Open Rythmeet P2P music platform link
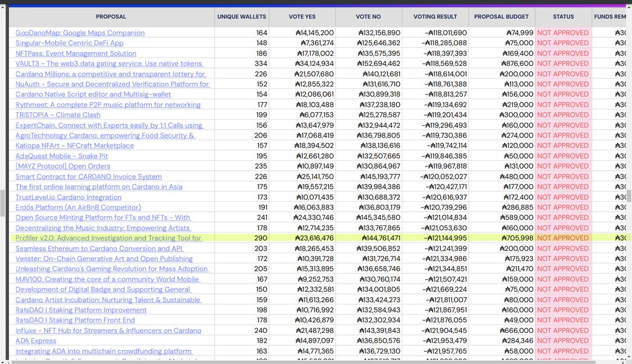The height and width of the screenshot is (364, 632). click(108, 105)
